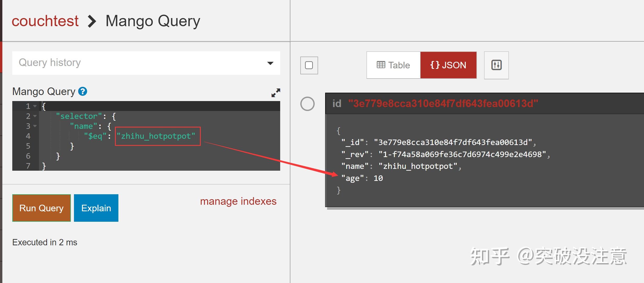Select the document row radio circle
Image resolution: width=644 pixels, height=283 pixels.
click(307, 104)
